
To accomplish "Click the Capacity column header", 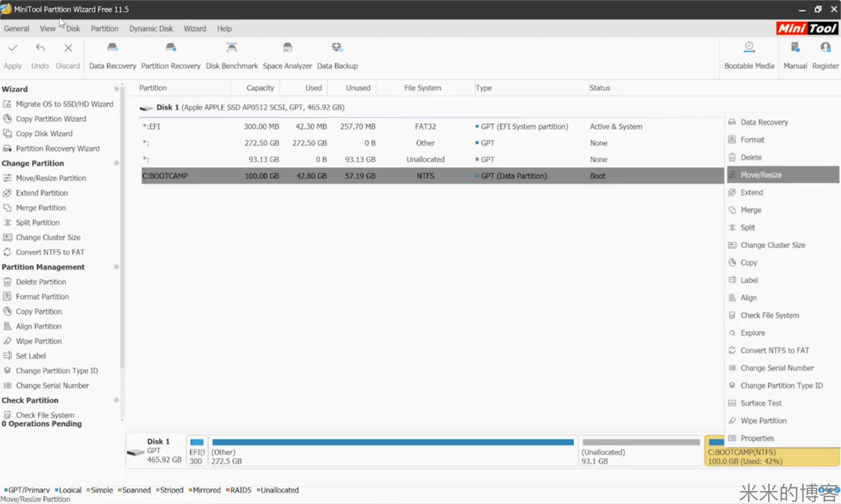I will 260,88.
